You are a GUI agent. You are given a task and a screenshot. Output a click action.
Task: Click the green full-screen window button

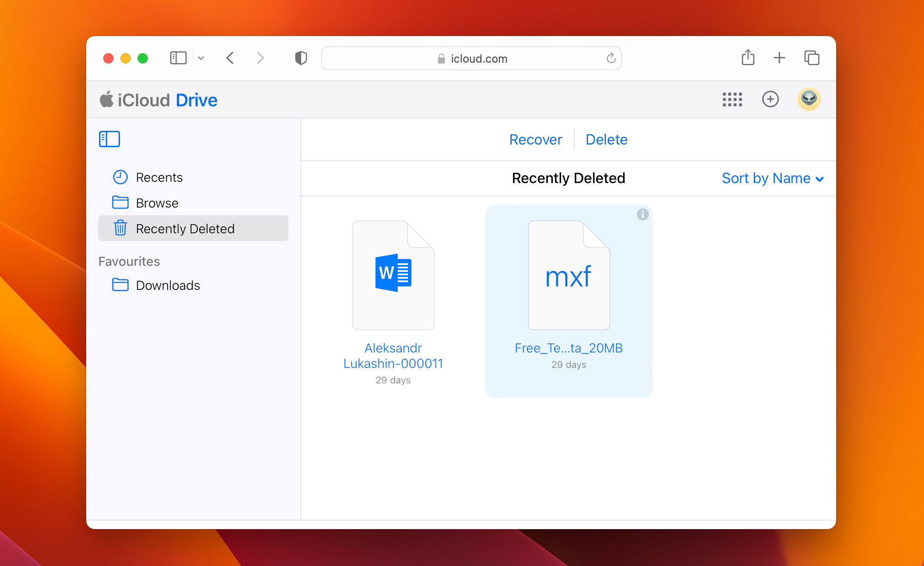tap(143, 58)
